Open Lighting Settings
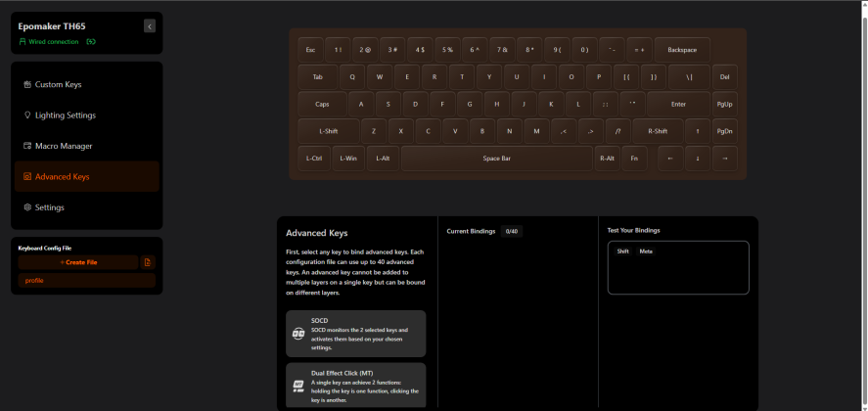The height and width of the screenshot is (411, 868). (87, 115)
